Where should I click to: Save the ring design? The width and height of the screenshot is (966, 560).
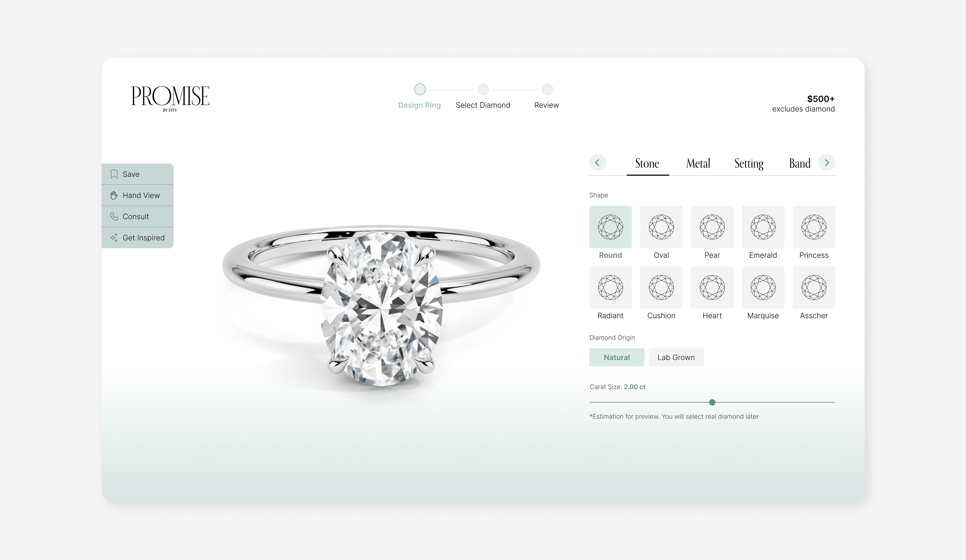tap(137, 174)
